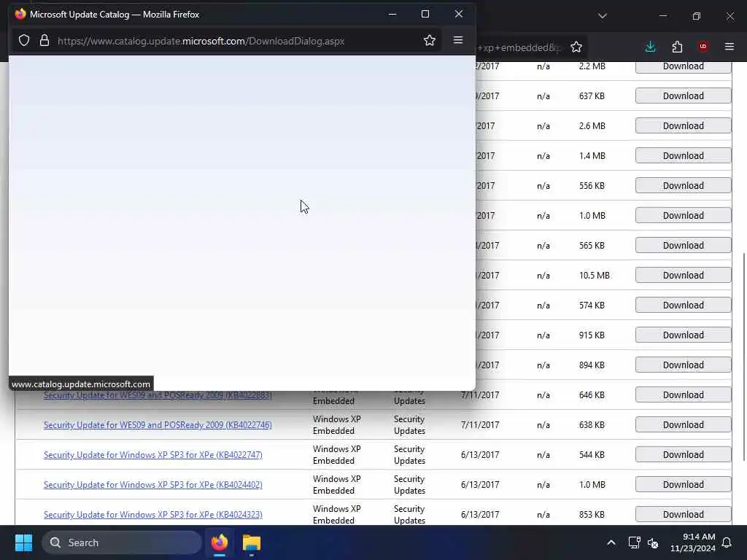Screen dimensions: 747x560
Task: Open File Explorer from taskbar
Action: [x=252, y=542]
